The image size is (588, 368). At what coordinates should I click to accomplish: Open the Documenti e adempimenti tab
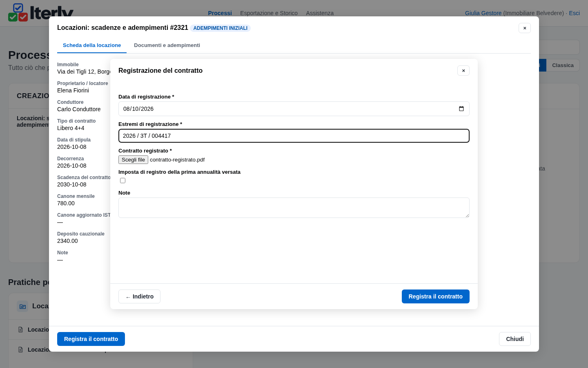tap(167, 45)
